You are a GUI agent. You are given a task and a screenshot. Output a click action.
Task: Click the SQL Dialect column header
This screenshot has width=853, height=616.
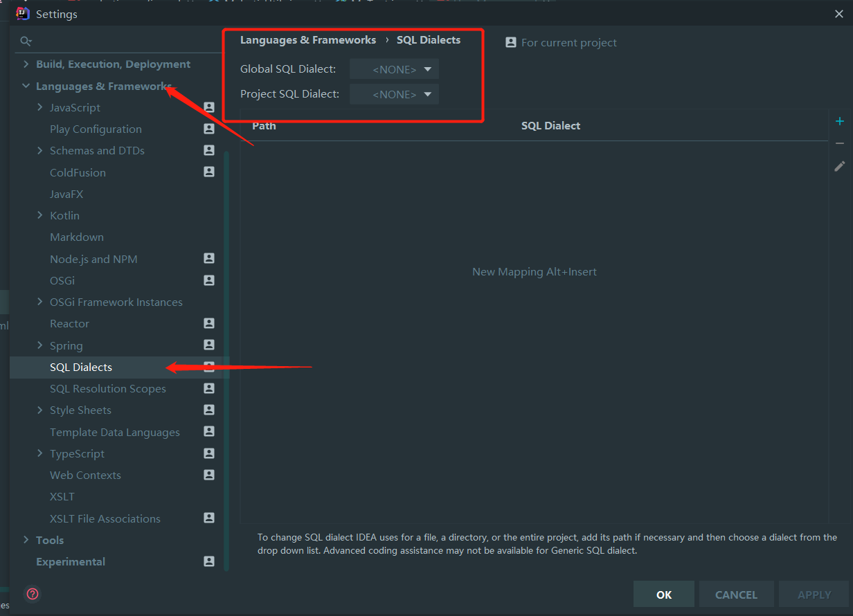pyautogui.click(x=550, y=125)
